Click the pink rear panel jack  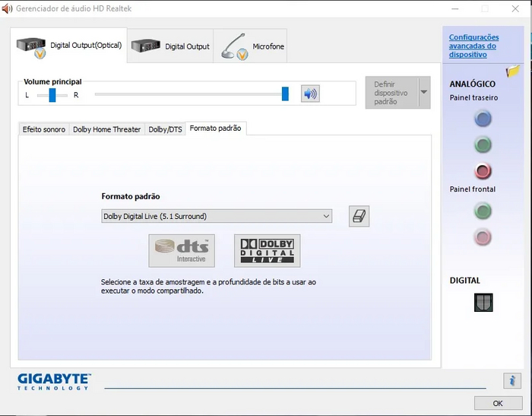coord(483,170)
